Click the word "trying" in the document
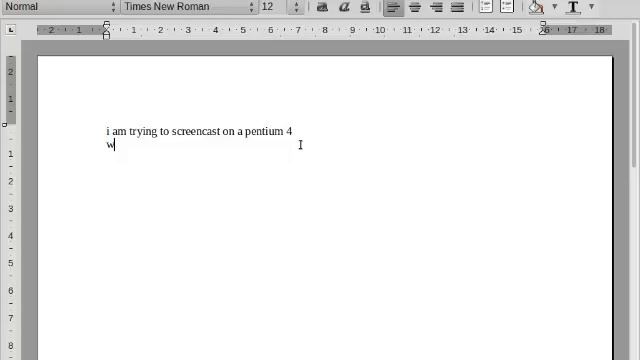This screenshot has width=640, height=360. tap(143, 132)
